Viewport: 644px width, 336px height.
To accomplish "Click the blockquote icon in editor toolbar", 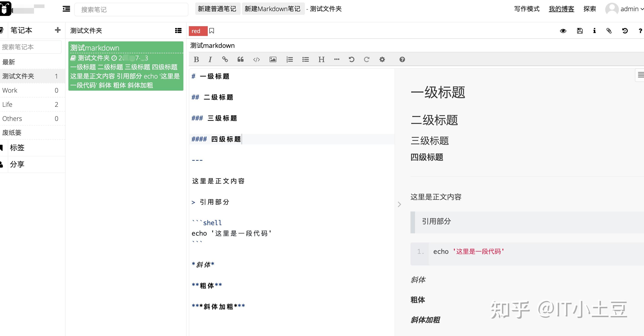I will click(241, 59).
